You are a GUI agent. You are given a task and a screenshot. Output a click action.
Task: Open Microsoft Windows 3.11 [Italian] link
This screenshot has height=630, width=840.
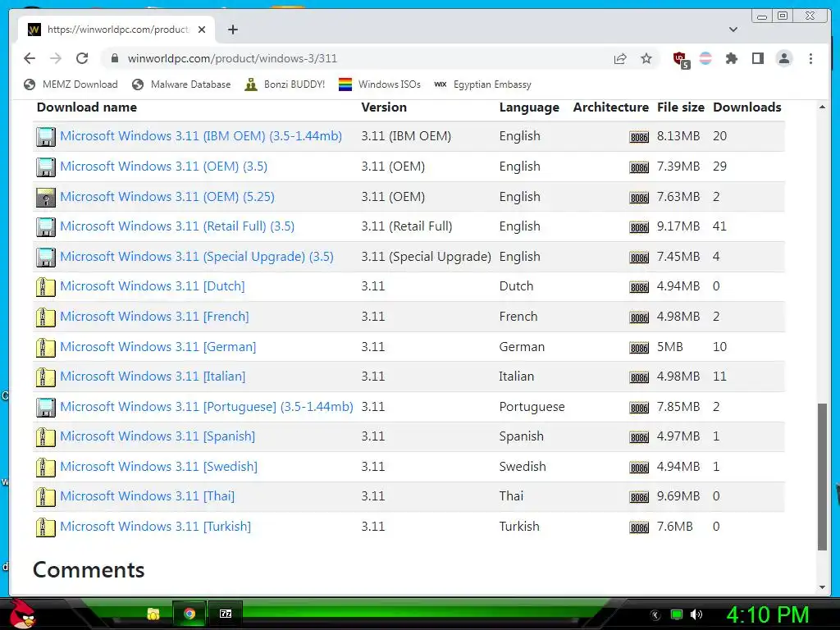(x=153, y=377)
